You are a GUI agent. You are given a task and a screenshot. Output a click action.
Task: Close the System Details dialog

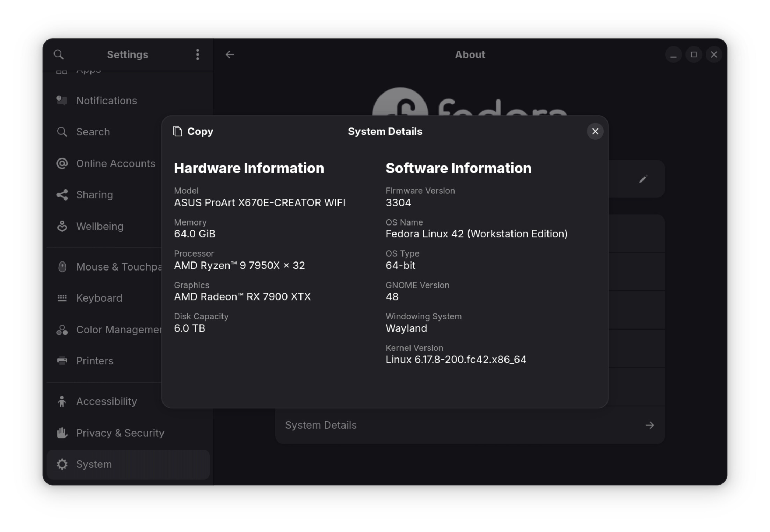595,131
